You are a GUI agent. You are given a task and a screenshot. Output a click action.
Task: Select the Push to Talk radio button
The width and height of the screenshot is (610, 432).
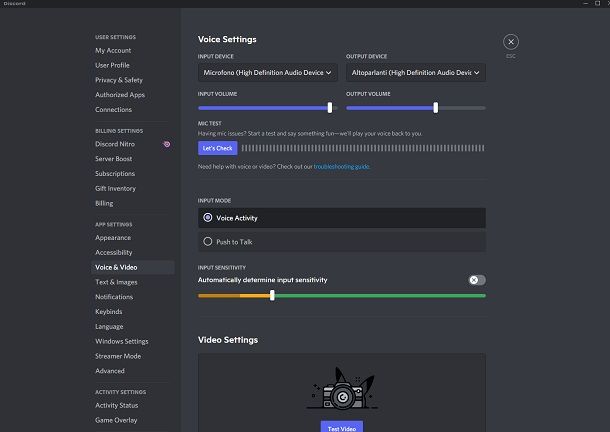pyautogui.click(x=208, y=242)
